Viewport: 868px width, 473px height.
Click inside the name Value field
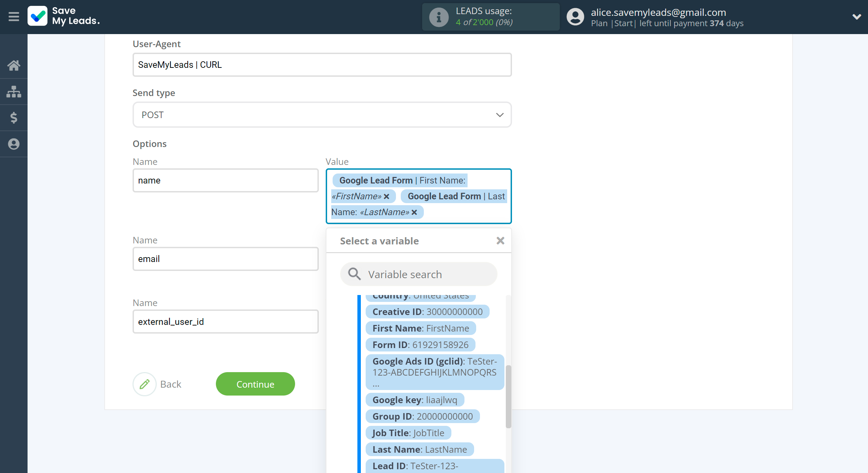click(419, 196)
